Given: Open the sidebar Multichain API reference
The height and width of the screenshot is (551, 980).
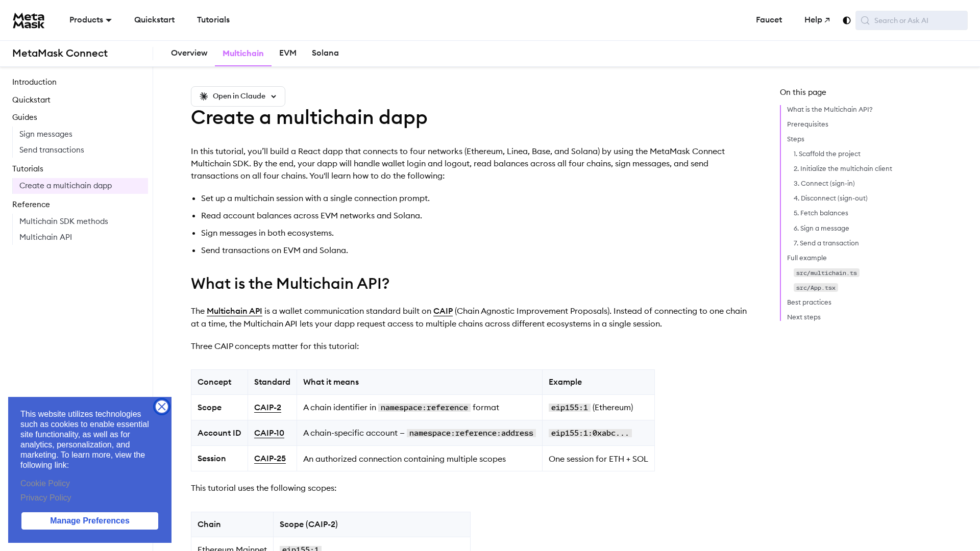Looking at the screenshot, I should [x=45, y=237].
